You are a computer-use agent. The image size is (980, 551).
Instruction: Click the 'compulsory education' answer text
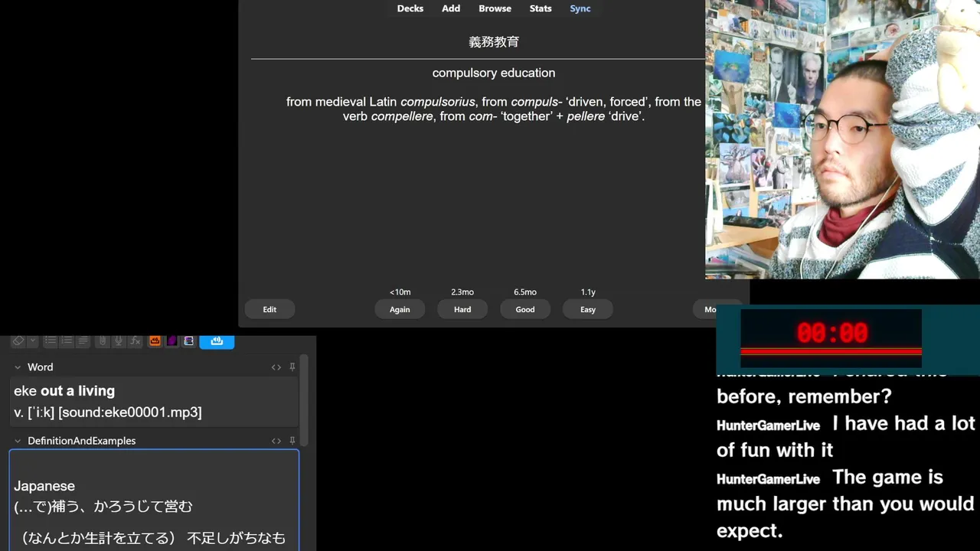[494, 73]
